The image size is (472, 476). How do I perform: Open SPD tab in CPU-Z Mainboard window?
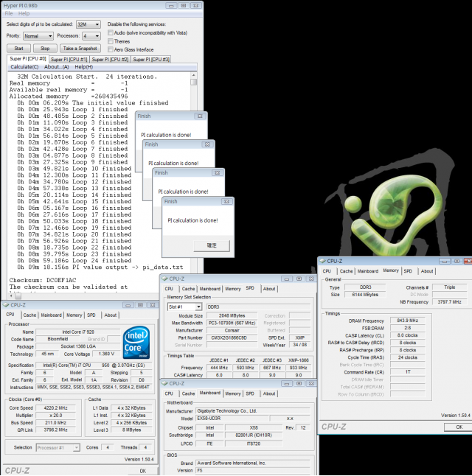[x=250, y=393]
